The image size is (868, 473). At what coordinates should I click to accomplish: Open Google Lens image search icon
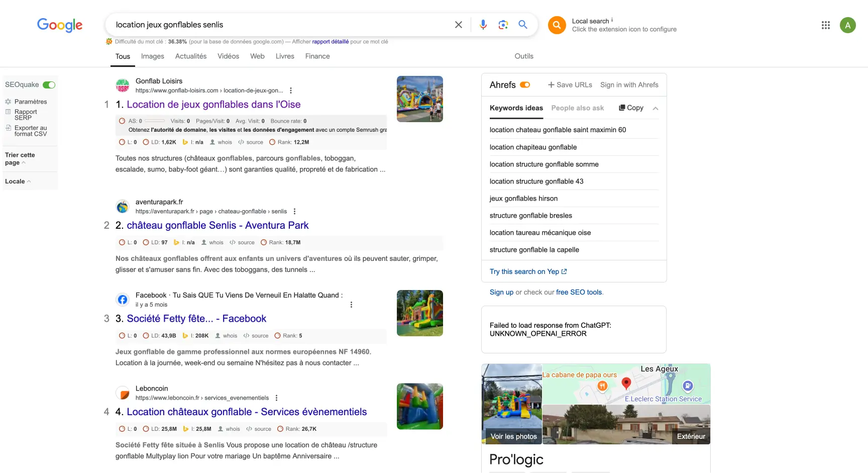click(x=503, y=25)
